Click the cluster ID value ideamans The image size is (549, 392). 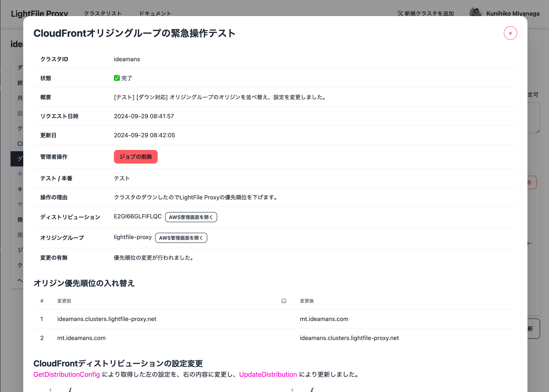127,59
